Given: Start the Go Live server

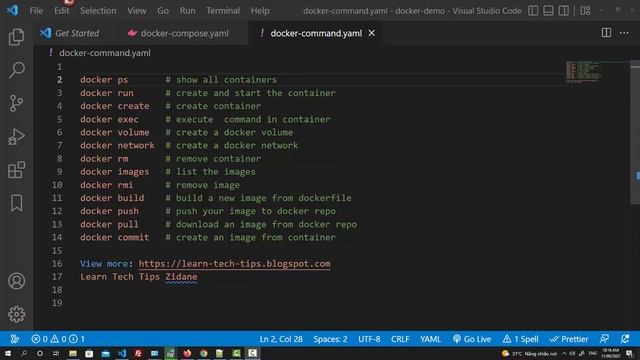Looking at the screenshot, I should point(472,339).
